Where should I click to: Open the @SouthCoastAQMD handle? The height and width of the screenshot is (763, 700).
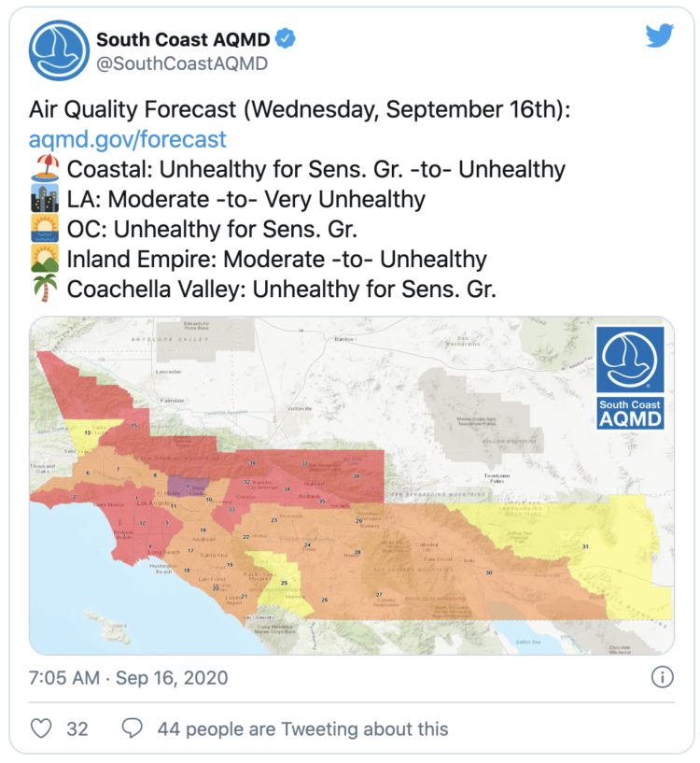click(182, 64)
